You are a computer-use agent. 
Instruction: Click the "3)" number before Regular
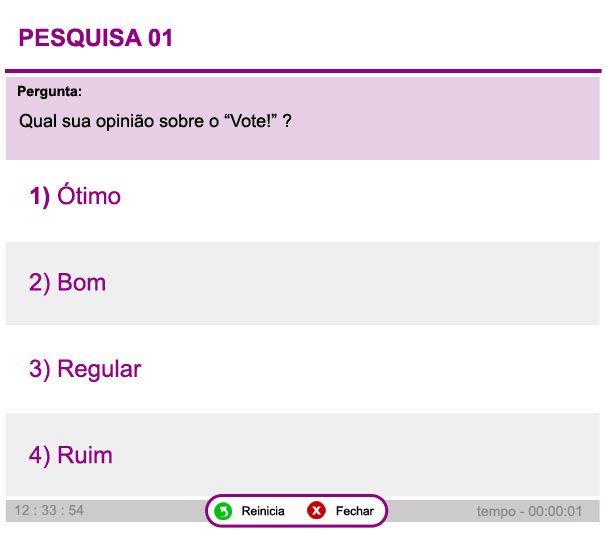click(40, 369)
